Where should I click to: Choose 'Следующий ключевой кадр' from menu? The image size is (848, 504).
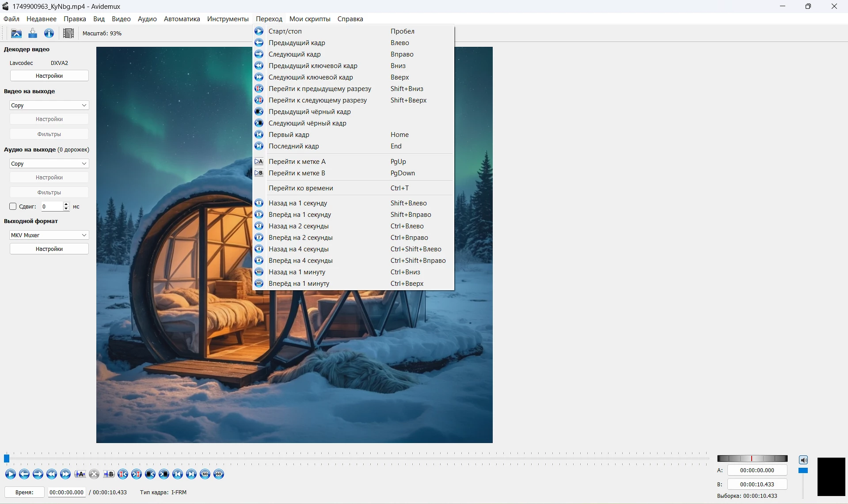(310, 77)
